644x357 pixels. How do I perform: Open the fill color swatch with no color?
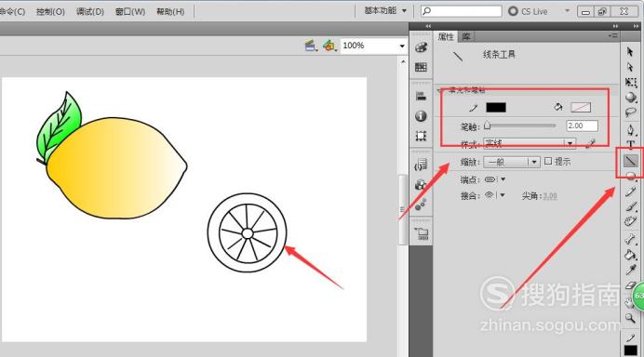[581, 108]
